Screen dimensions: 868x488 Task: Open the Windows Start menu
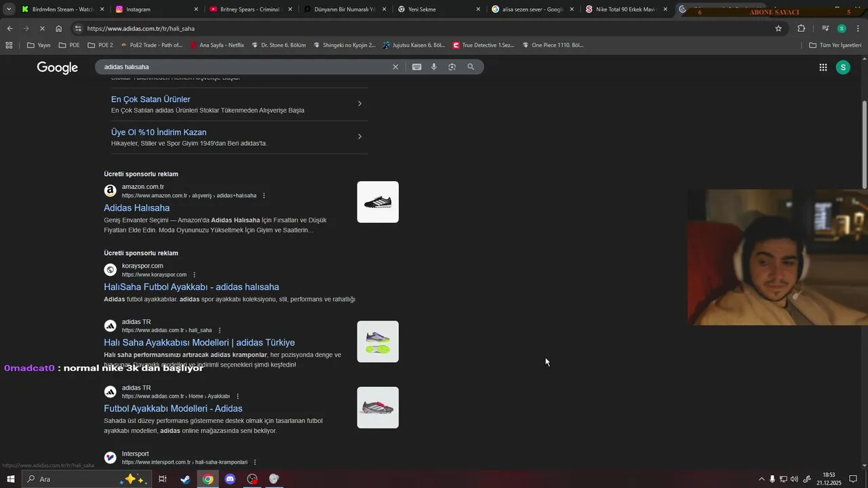(x=10, y=479)
